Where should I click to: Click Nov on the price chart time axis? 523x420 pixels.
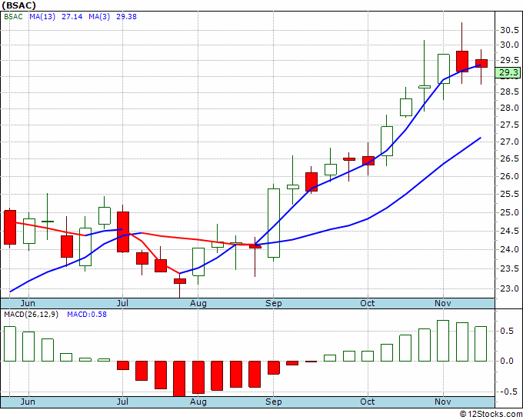[x=443, y=303]
